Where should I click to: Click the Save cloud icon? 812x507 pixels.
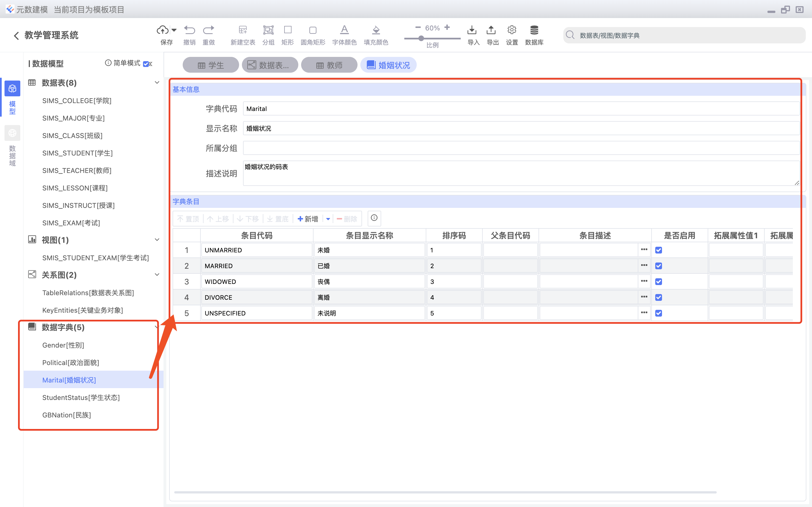tap(163, 30)
